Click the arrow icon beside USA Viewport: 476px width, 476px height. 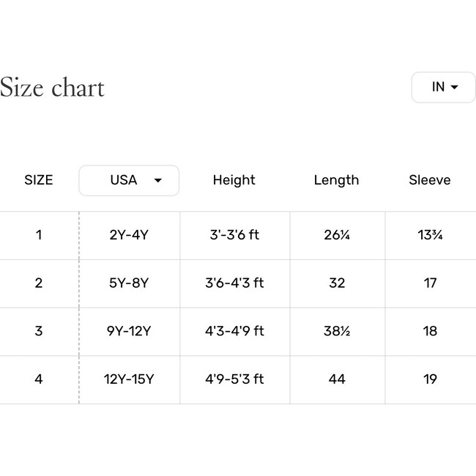click(158, 180)
